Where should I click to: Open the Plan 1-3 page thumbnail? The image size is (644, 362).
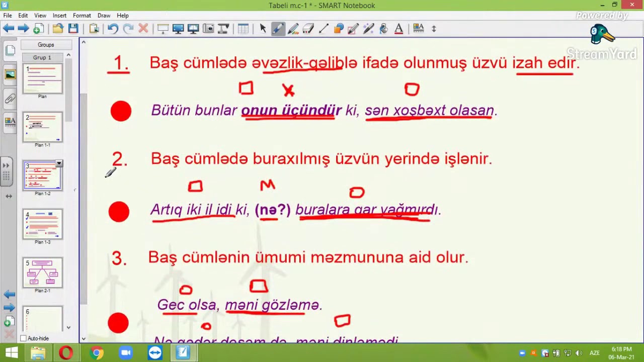click(42, 225)
